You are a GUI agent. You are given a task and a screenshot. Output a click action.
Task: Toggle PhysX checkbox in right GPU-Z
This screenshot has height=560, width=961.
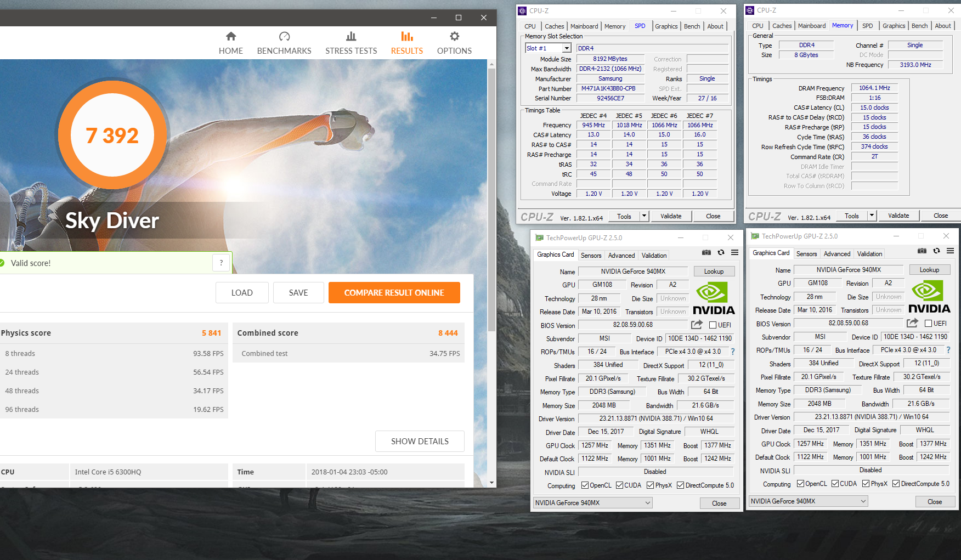tap(866, 484)
